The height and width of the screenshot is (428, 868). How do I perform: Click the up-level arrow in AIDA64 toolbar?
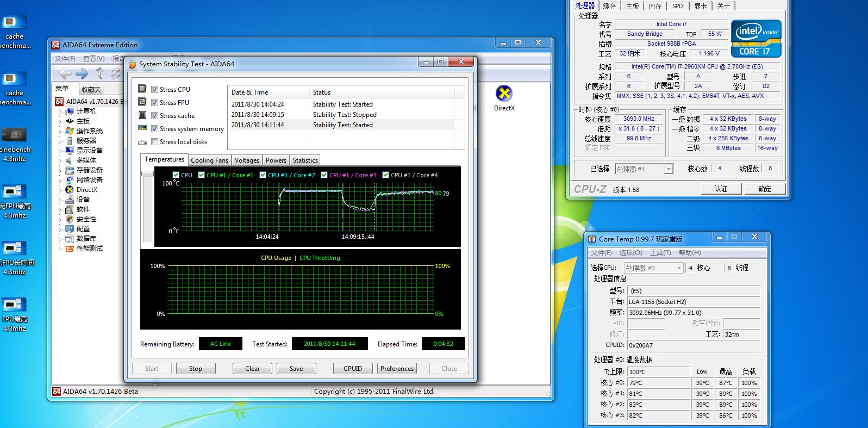tap(99, 73)
